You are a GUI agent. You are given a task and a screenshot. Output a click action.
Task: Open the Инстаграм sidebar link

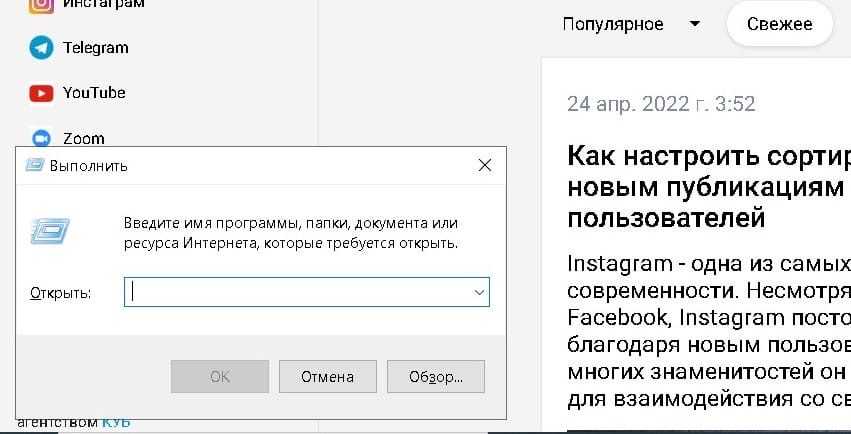[x=104, y=4]
